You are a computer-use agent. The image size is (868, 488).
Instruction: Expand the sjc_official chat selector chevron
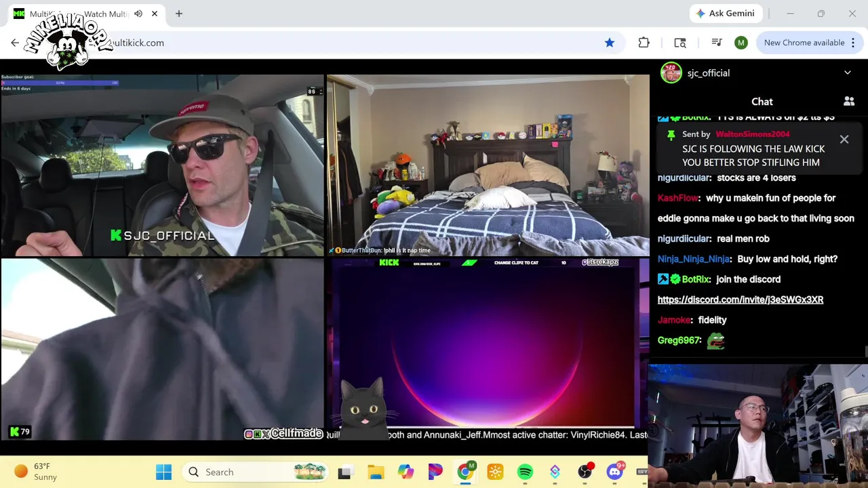[x=848, y=73]
